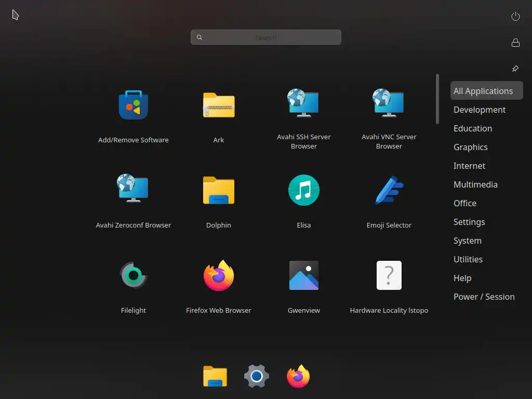This screenshot has height=399, width=532.
Task: Open Hardware Locality lstopo
Action: click(x=389, y=275)
